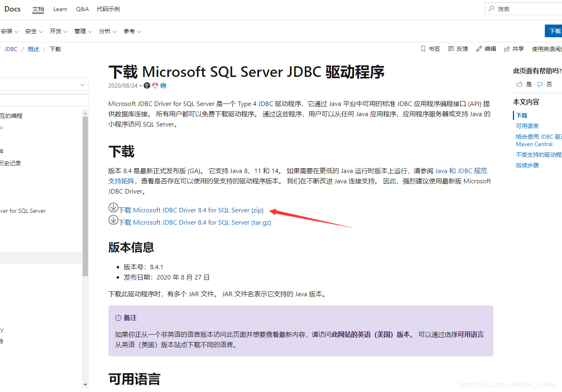
Task: Select the Learn top navigation tab
Action: coord(60,9)
